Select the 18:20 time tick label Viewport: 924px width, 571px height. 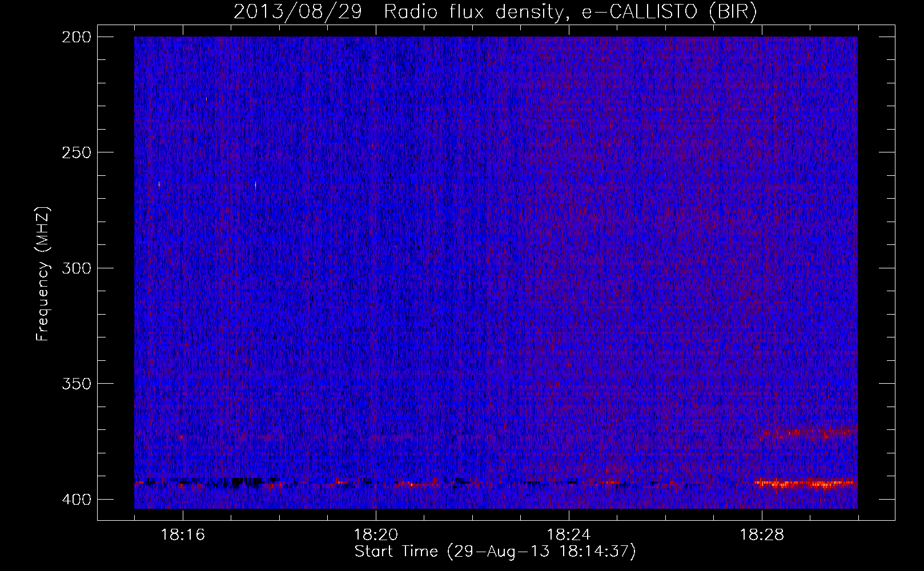(x=376, y=535)
